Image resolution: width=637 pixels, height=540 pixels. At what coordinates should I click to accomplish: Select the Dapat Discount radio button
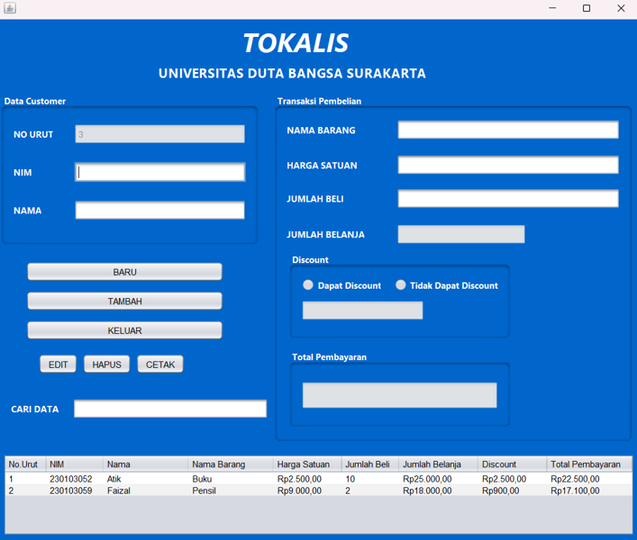pos(308,285)
